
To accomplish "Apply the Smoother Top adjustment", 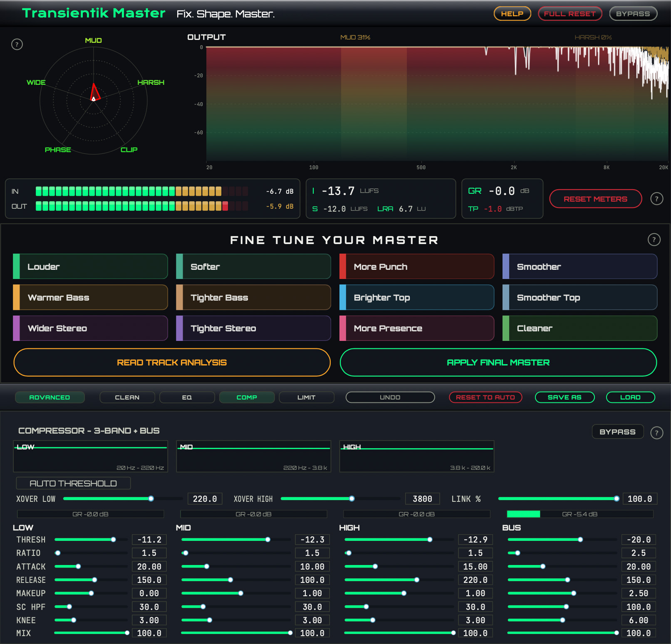I will coord(580,297).
